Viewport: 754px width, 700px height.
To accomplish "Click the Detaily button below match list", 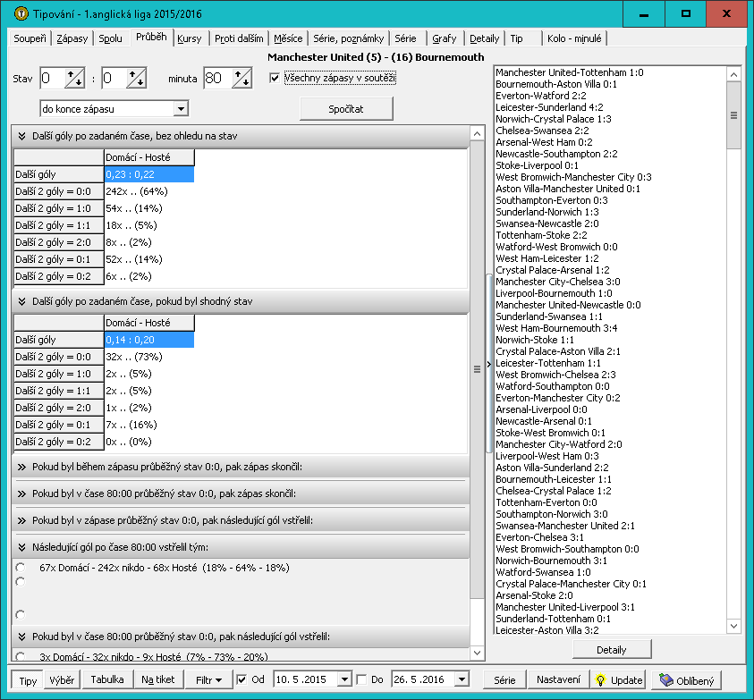I will (612, 650).
